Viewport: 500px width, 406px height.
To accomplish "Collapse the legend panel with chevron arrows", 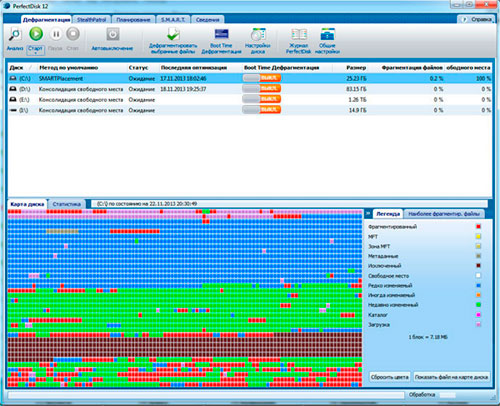I will [368, 213].
